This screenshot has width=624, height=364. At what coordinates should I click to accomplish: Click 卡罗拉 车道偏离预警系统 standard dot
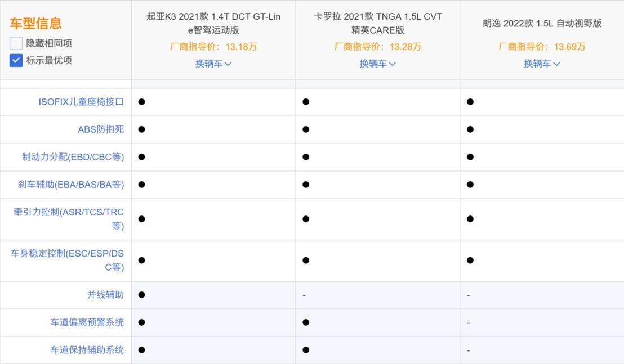(x=306, y=322)
